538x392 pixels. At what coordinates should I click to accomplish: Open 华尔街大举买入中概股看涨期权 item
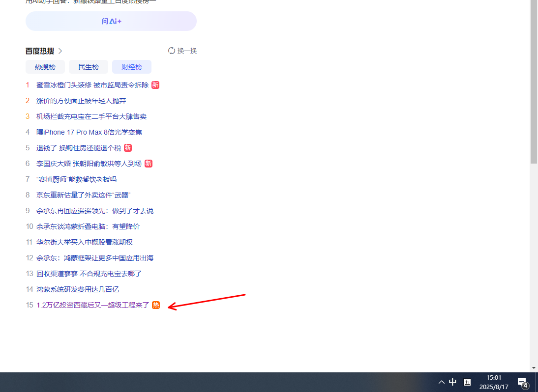click(85, 243)
